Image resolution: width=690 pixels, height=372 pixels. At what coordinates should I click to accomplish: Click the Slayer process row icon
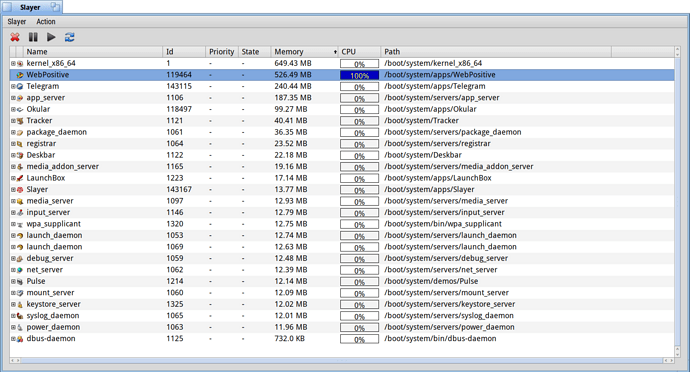(x=20, y=189)
